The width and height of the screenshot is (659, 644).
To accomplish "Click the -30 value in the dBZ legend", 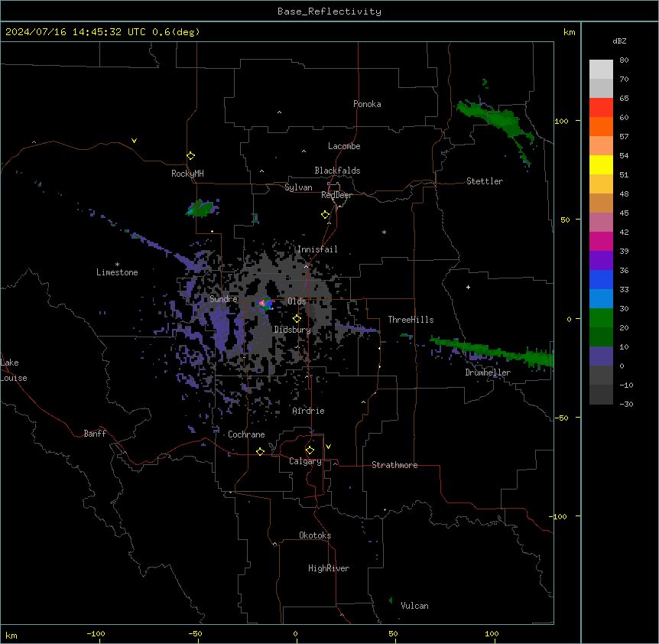I will tap(626, 405).
